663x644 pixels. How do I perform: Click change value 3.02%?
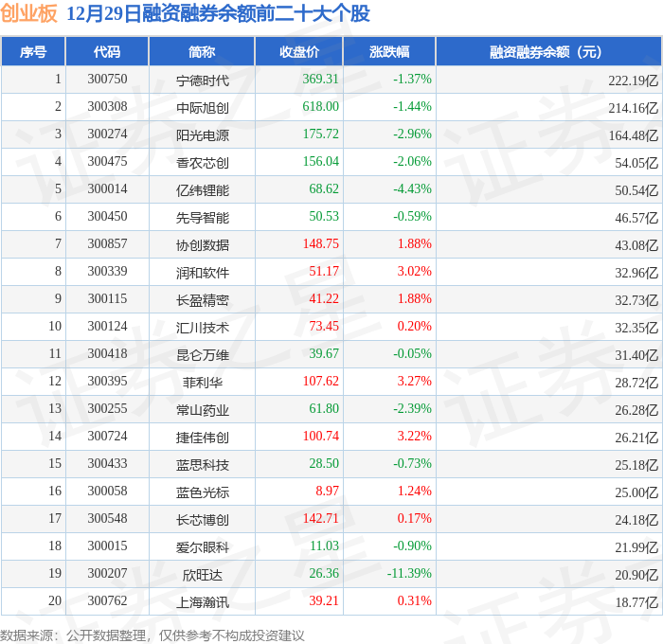pyautogui.click(x=415, y=272)
